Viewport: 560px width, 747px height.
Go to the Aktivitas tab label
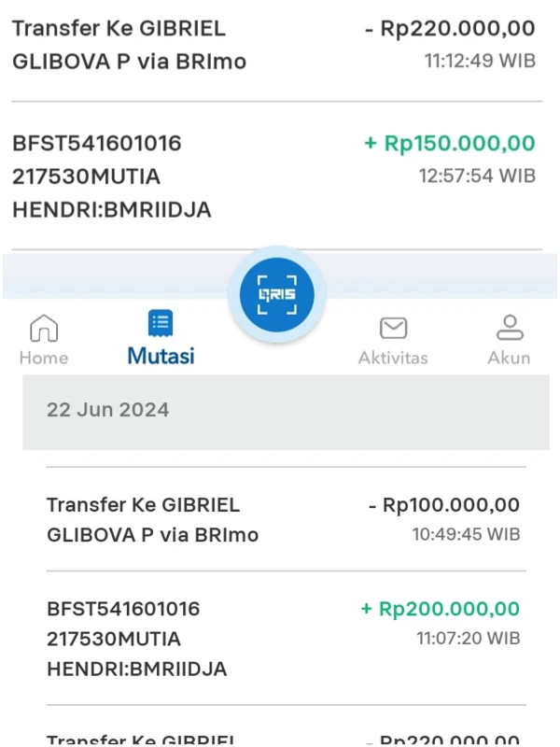[x=393, y=358]
